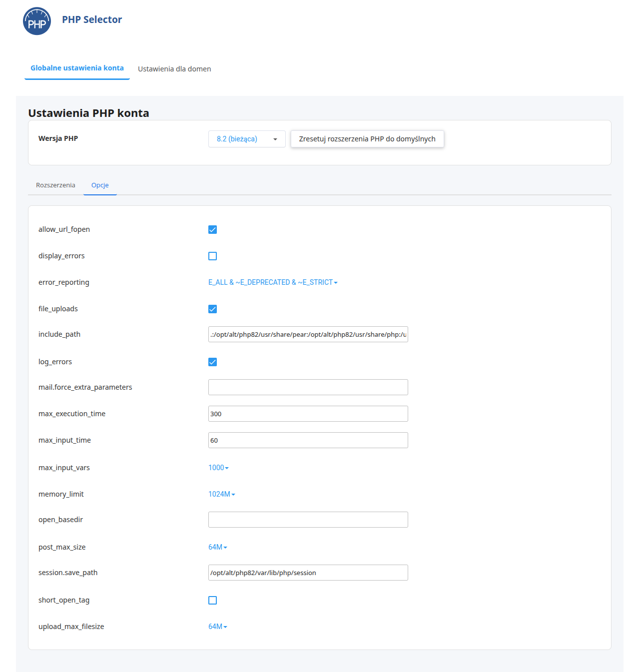Viewport: 632px width, 672px height.
Task: Toggle the allow_url_fopen checkbox
Action: click(x=212, y=230)
